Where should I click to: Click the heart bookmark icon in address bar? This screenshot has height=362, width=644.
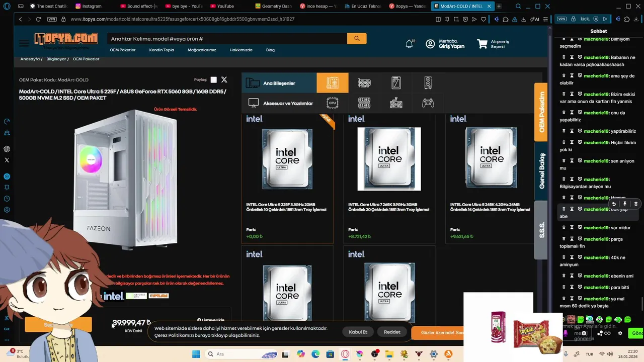pos(484,19)
